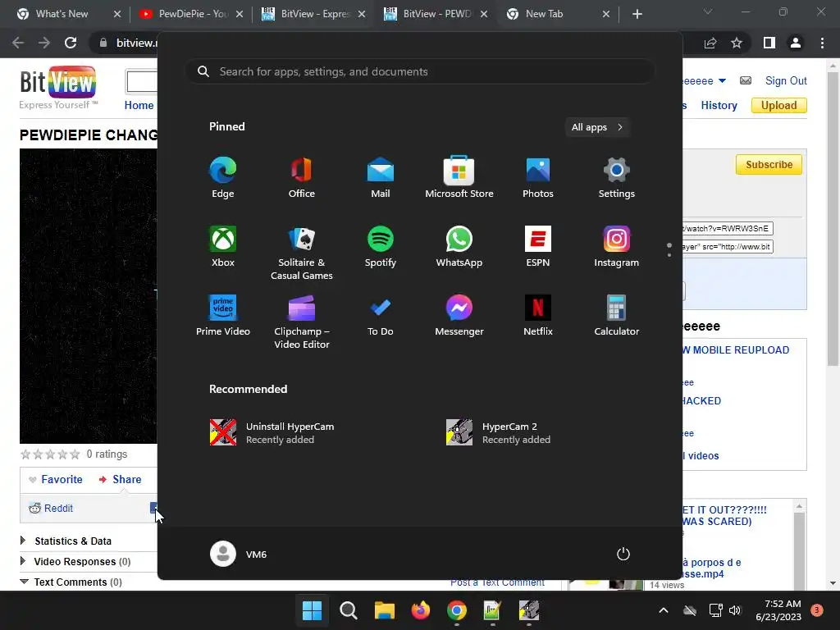
Task: Open a new browser tab
Action: click(x=637, y=14)
